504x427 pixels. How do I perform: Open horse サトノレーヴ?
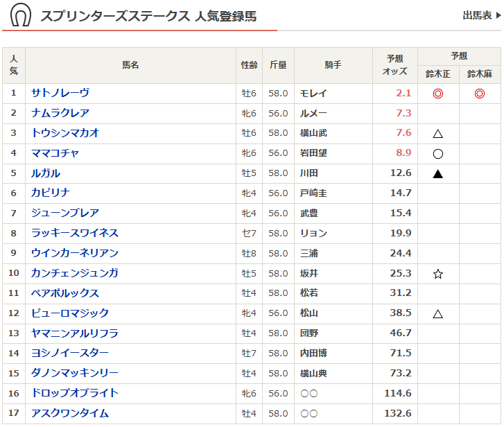point(60,93)
